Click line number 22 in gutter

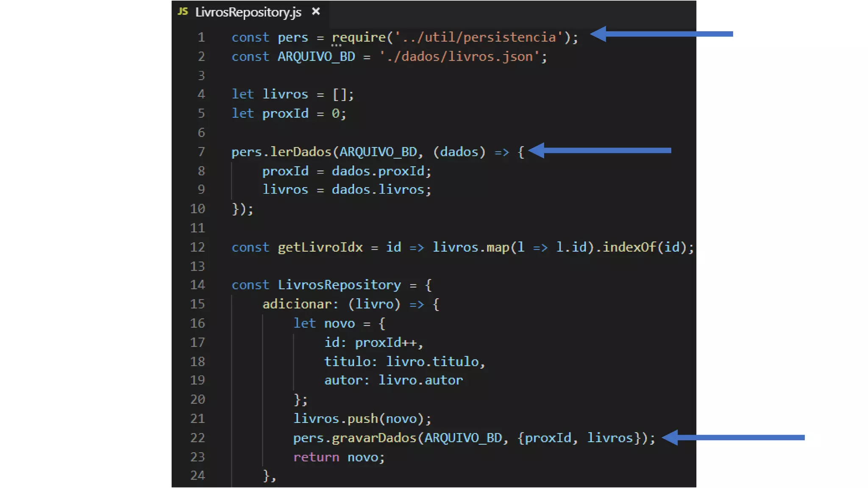[198, 438]
